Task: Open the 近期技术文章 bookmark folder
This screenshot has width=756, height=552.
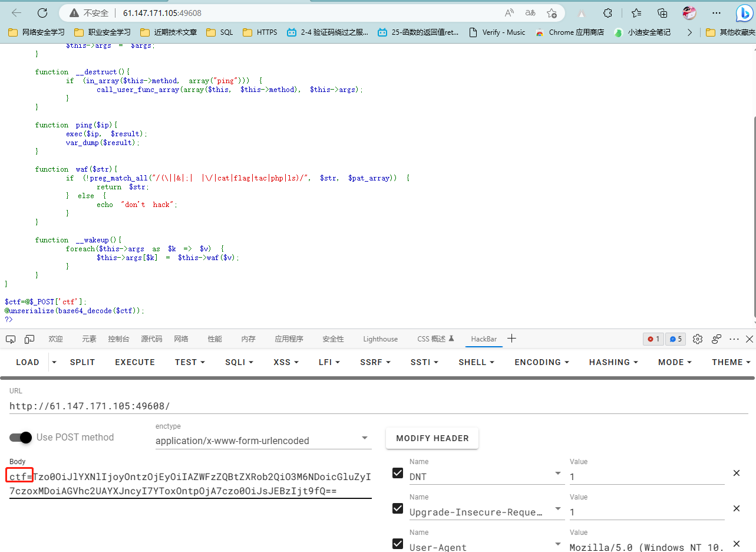Action: [x=169, y=32]
